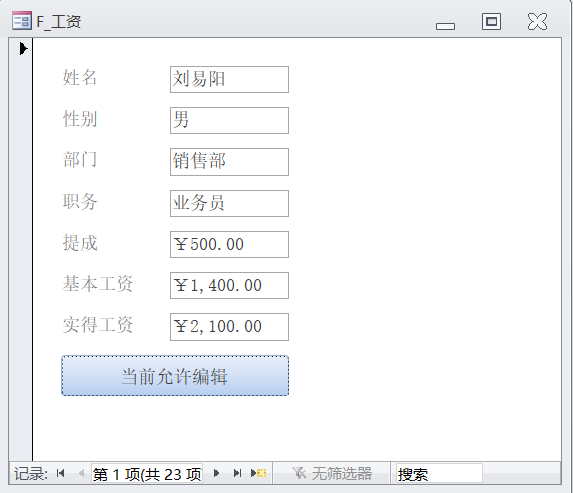Click the 实得工资 field showing ￥2,100.00

(229, 327)
